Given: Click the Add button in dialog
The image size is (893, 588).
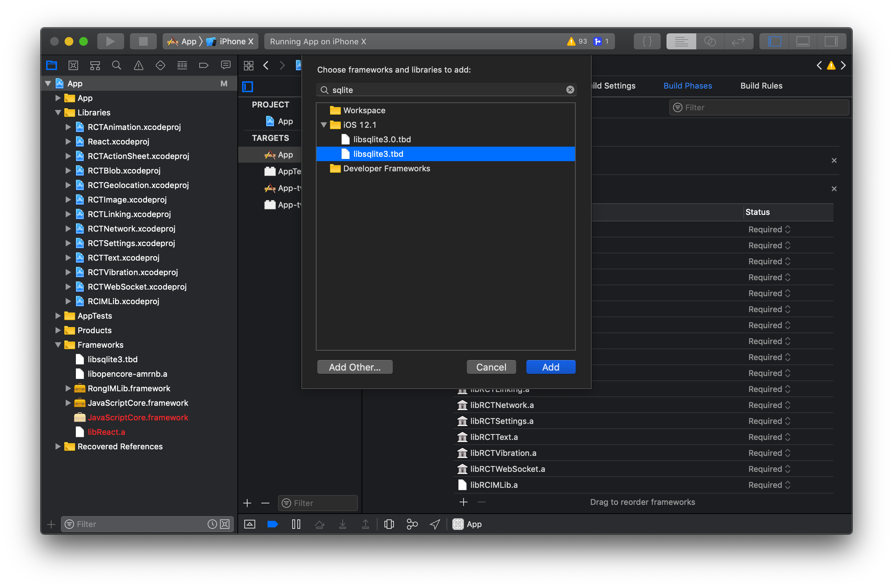Looking at the screenshot, I should pos(550,367).
